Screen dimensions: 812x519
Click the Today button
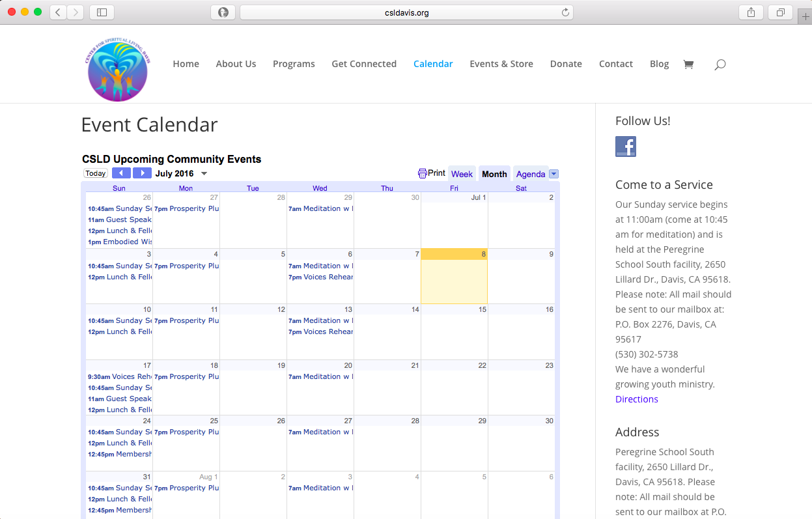(96, 173)
